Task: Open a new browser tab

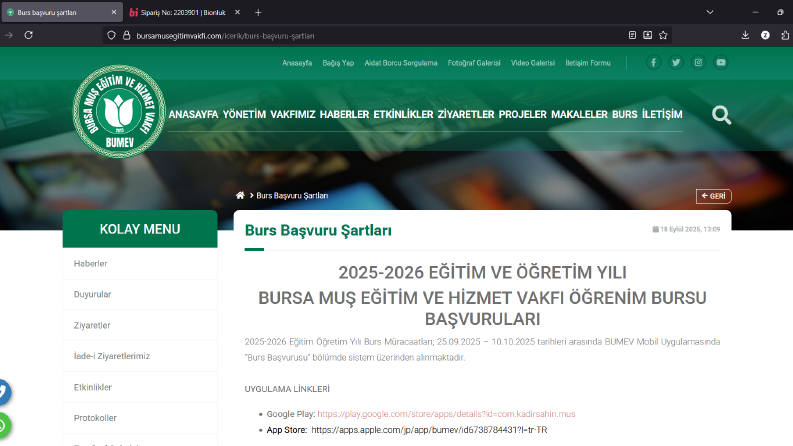Action: (x=258, y=13)
